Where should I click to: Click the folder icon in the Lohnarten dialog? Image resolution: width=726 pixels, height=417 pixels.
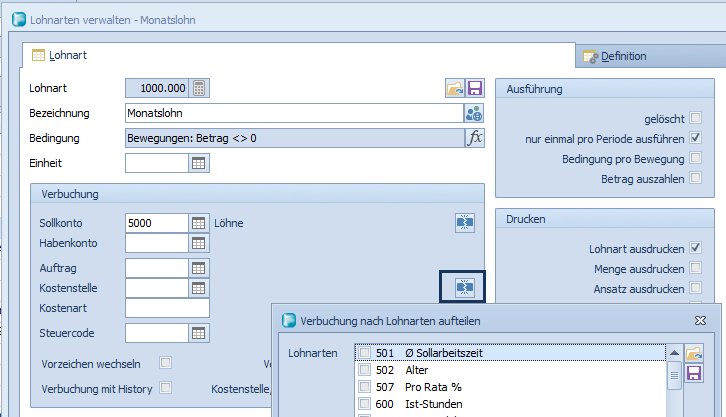[x=693, y=353]
